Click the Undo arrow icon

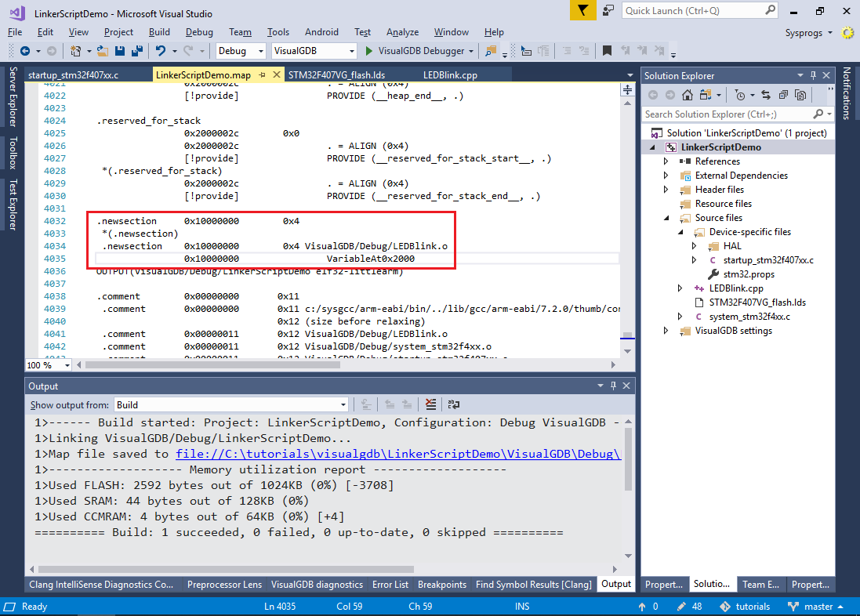(160, 51)
